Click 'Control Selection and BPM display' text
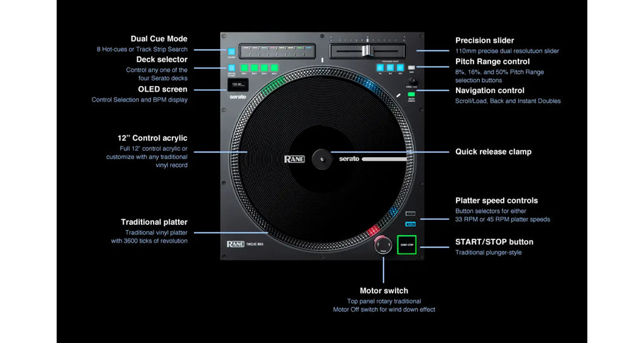This screenshot has width=644, height=343. click(x=140, y=100)
